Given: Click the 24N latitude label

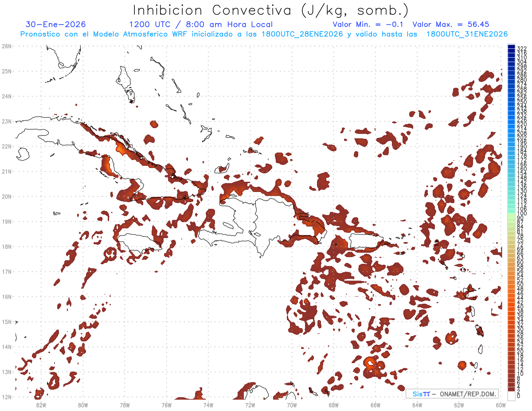Looking at the screenshot, I should [x=7, y=96].
